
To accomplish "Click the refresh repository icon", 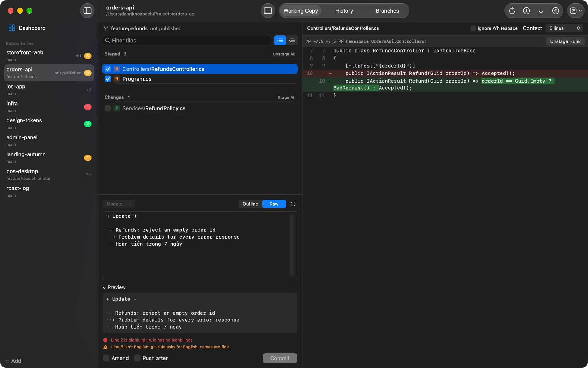I will click(512, 11).
